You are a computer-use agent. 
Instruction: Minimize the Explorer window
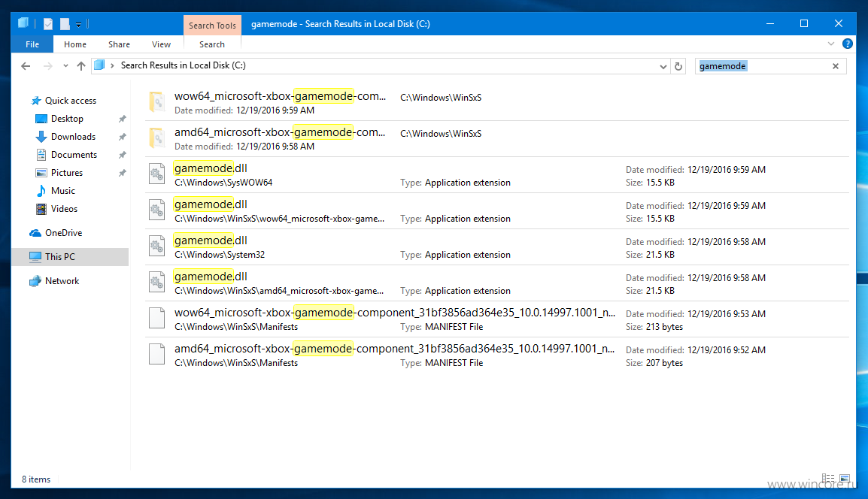point(770,23)
